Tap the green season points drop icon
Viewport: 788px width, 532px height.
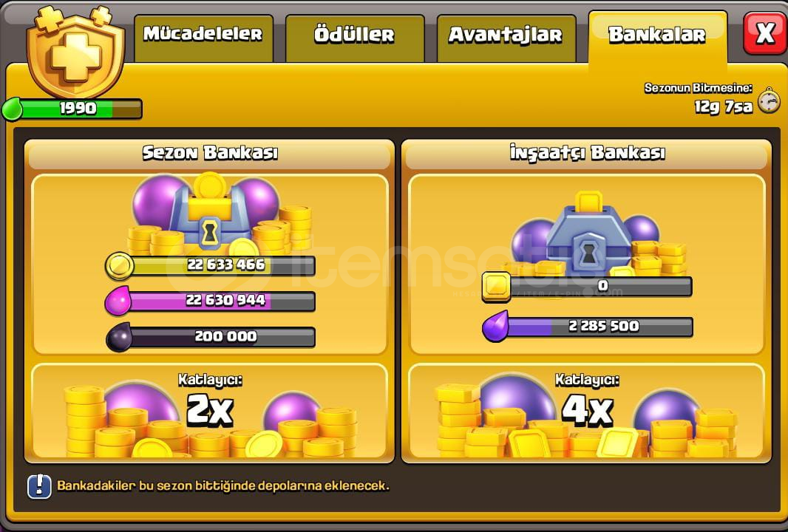[12, 109]
